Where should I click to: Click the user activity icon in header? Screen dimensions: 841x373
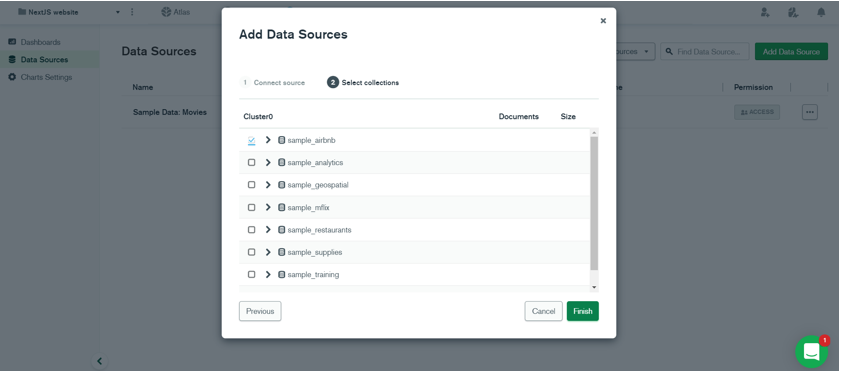point(794,12)
